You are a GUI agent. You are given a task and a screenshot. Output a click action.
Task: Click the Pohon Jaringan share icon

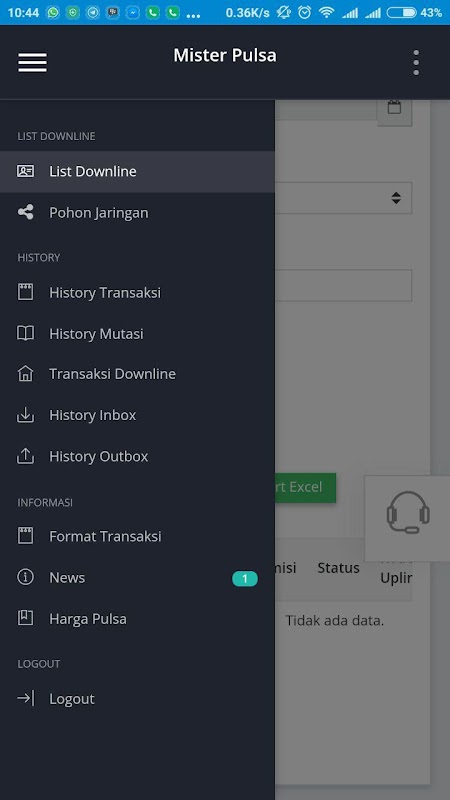[x=26, y=212]
